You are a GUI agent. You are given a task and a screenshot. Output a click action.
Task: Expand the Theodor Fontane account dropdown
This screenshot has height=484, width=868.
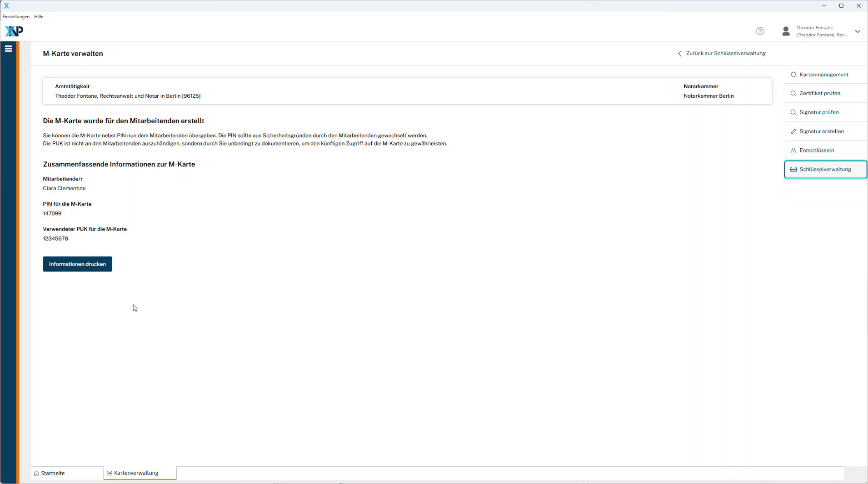point(858,31)
